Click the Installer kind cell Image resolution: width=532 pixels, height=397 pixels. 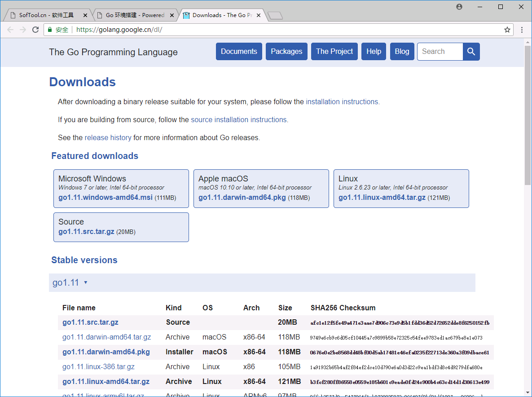(180, 352)
